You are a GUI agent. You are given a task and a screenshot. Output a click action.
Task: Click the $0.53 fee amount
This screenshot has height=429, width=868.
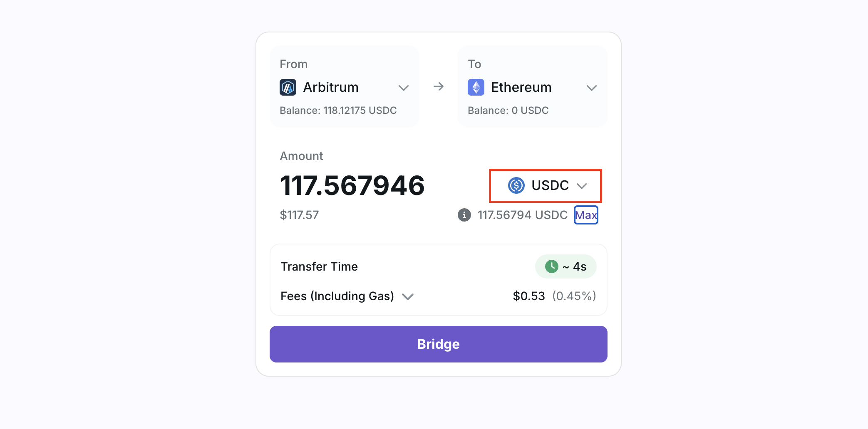(x=528, y=296)
